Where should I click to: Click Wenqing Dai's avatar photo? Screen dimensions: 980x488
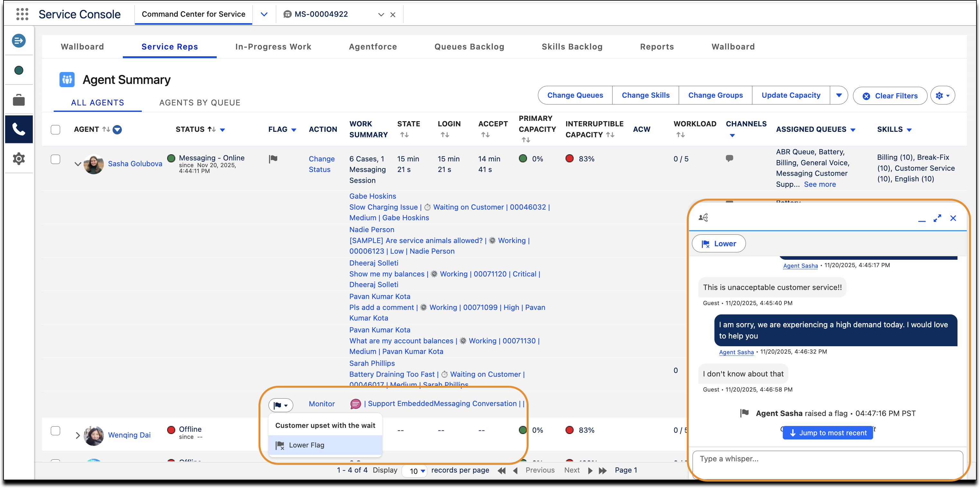coord(94,435)
